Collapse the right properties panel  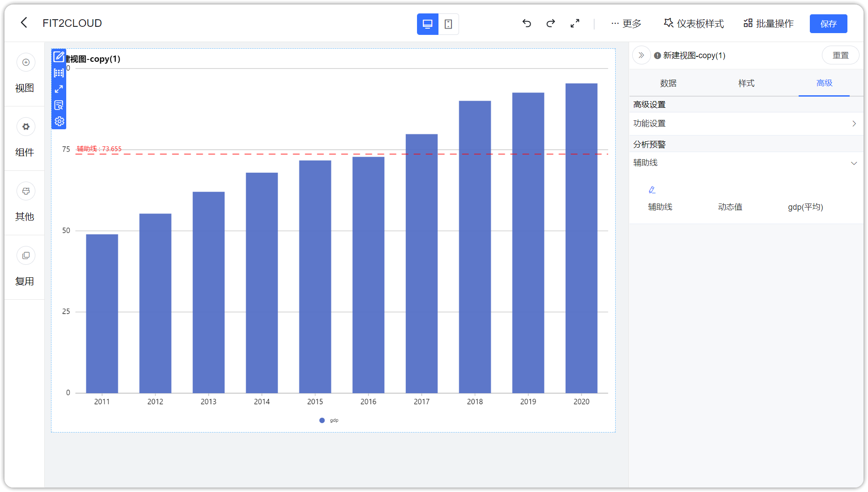642,55
